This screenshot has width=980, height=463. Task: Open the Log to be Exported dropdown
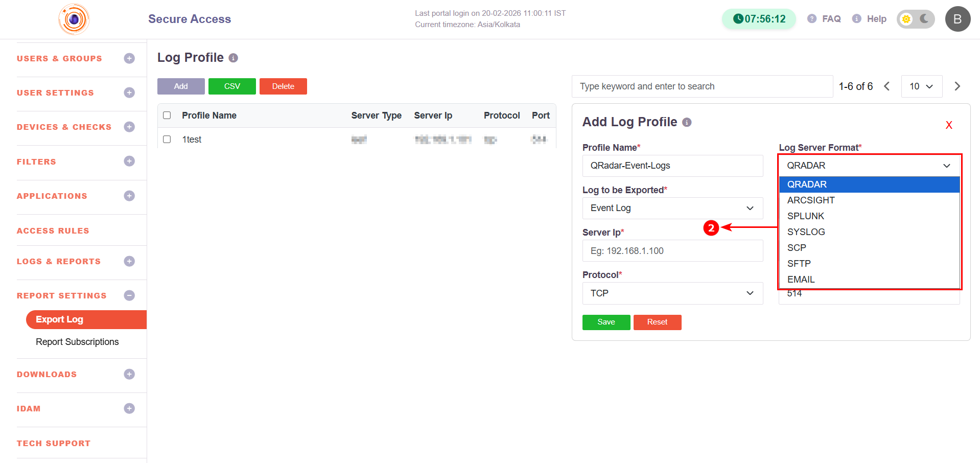(672, 209)
